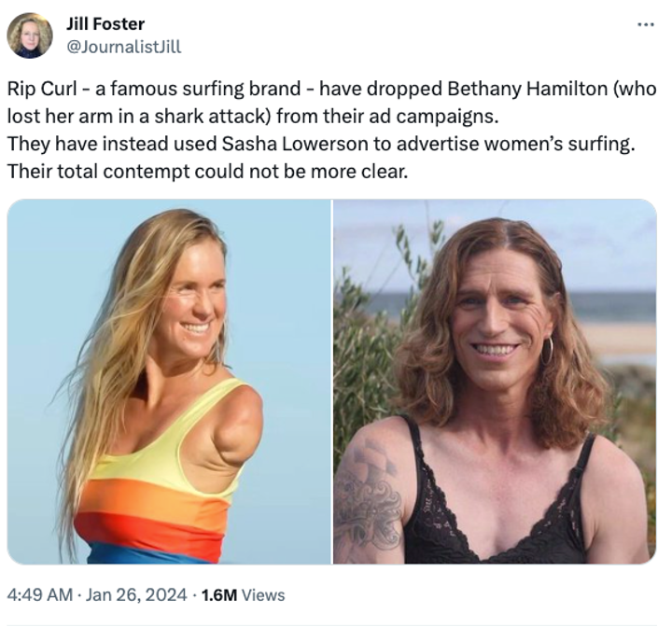This screenshot has width=672, height=627.
Task: Open the three-dot more options menu
Action: coord(646,24)
